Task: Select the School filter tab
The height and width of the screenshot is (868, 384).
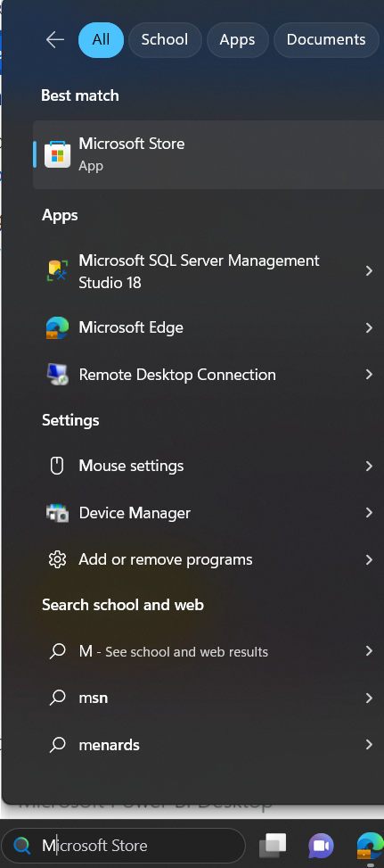Action: coord(165,40)
